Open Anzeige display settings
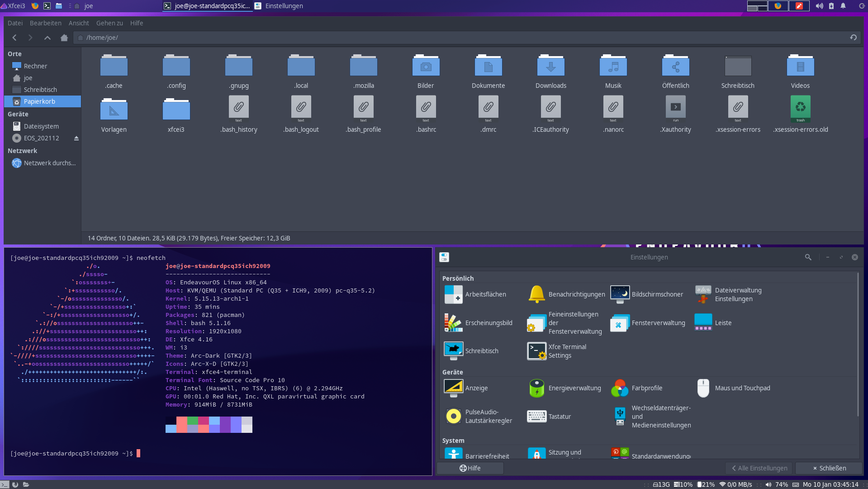The height and width of the screenshot is (489, 868). [466, 388]
